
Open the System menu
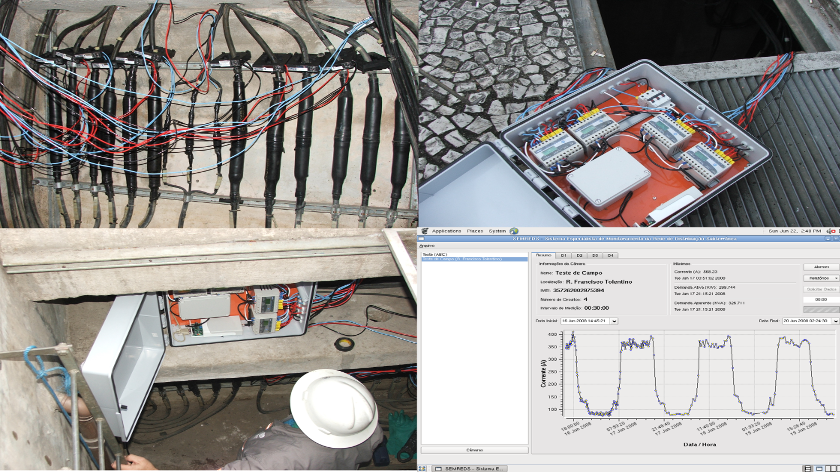(x=496, y=231)
